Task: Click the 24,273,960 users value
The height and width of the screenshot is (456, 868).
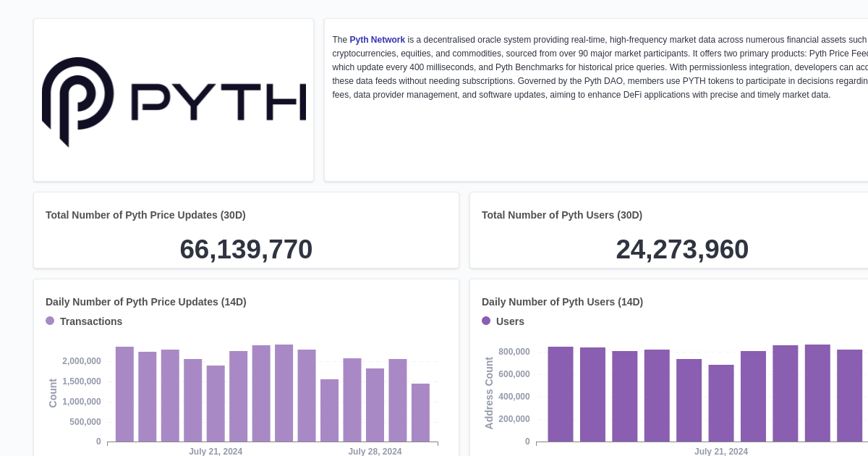Action: (x=682, y=249)
